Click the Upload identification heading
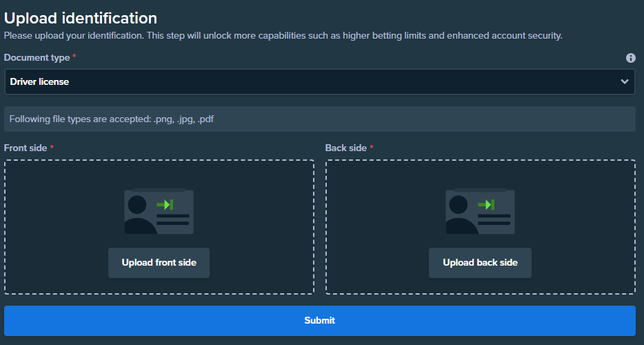The image size is (644, 345). coord(81,18)
